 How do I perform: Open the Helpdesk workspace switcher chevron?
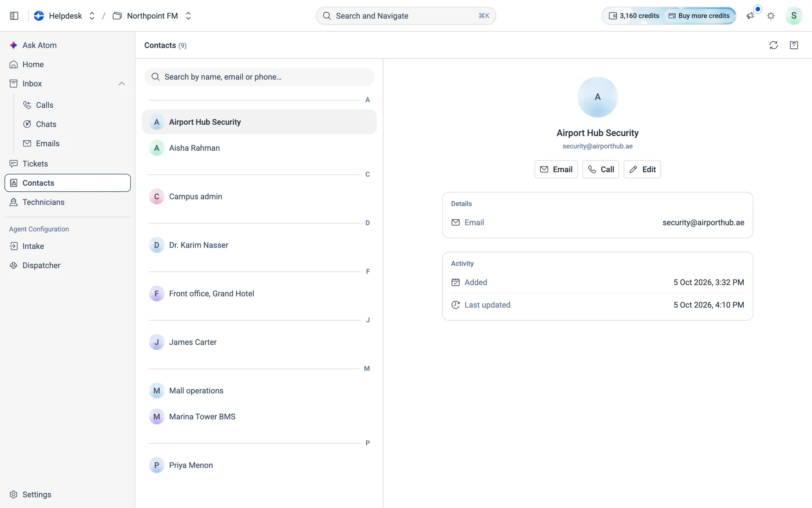92,16
